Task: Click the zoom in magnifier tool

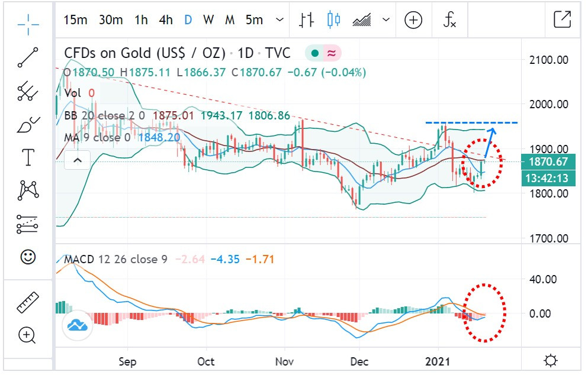Action: pyautogui.click(x=28, y=335)
